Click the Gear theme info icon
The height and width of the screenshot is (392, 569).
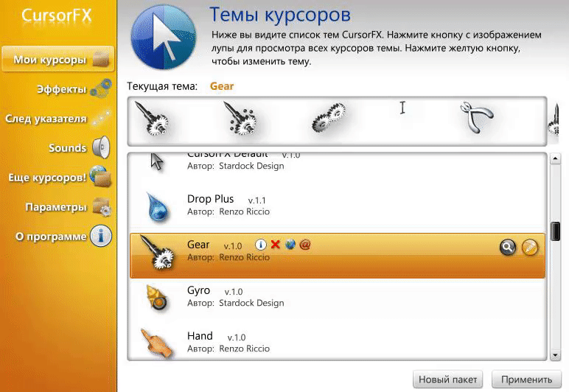260,245
